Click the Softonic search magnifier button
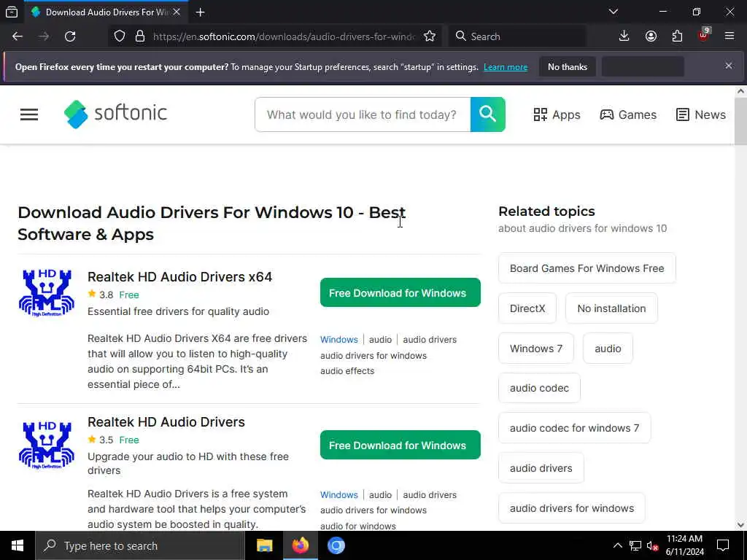This screenshot has height=560, width=747. [488, 114]
